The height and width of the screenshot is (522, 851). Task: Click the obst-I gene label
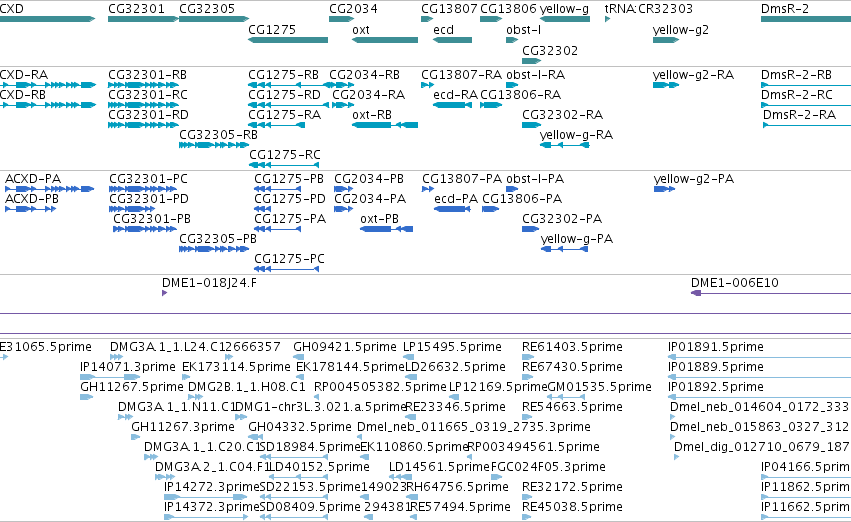coord(524,29)
